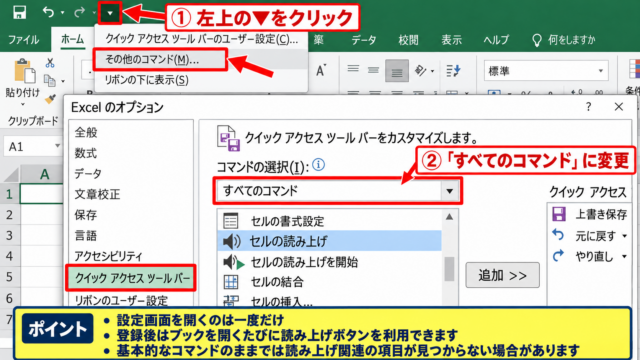Click the Redo arrow in title bar

79,12
